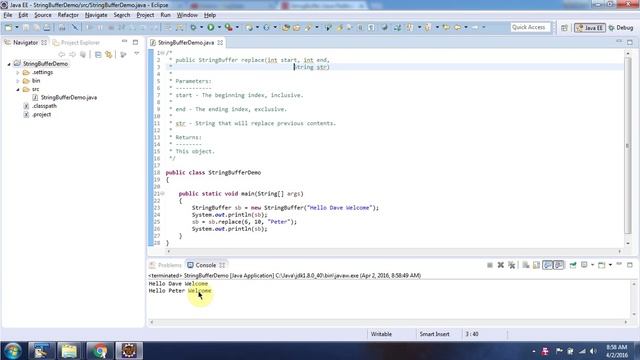
Task: Open the Open Console dropdown arrow
Action: [610, 265]
